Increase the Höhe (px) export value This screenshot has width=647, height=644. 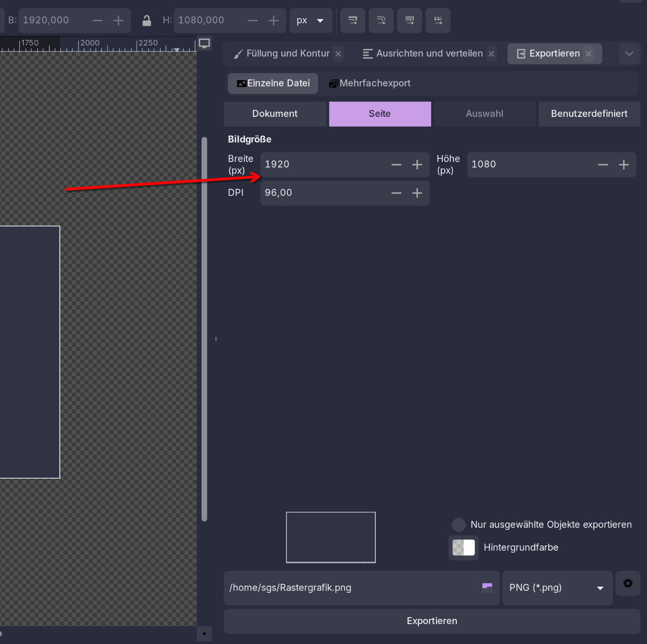624,165
